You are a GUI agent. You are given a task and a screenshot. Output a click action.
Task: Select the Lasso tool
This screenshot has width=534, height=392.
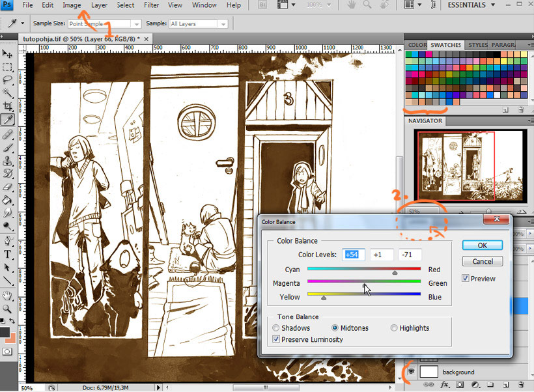pyautogui.click(x=8, y=80)
